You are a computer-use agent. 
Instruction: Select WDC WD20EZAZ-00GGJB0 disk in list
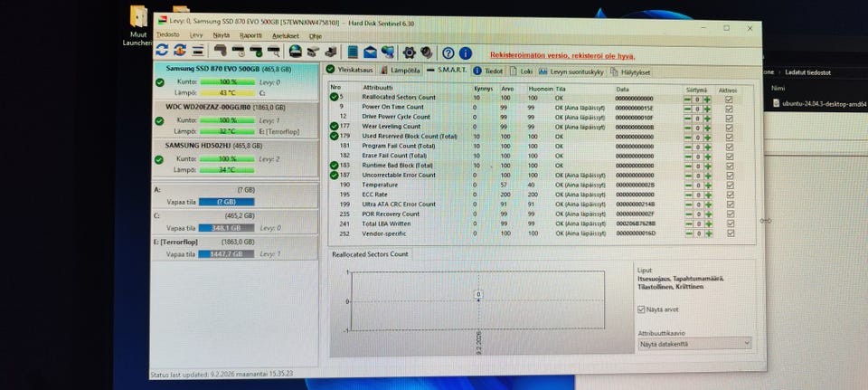point(235,119)
